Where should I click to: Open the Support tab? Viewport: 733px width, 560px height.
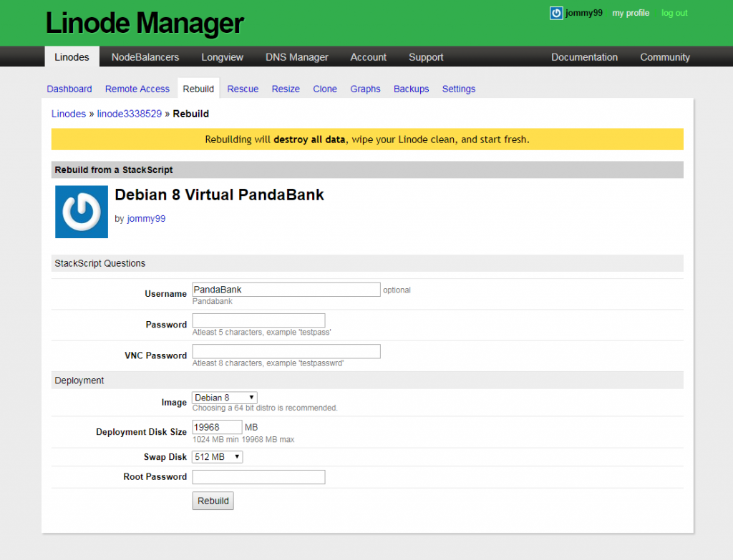[x=426, y=57]
